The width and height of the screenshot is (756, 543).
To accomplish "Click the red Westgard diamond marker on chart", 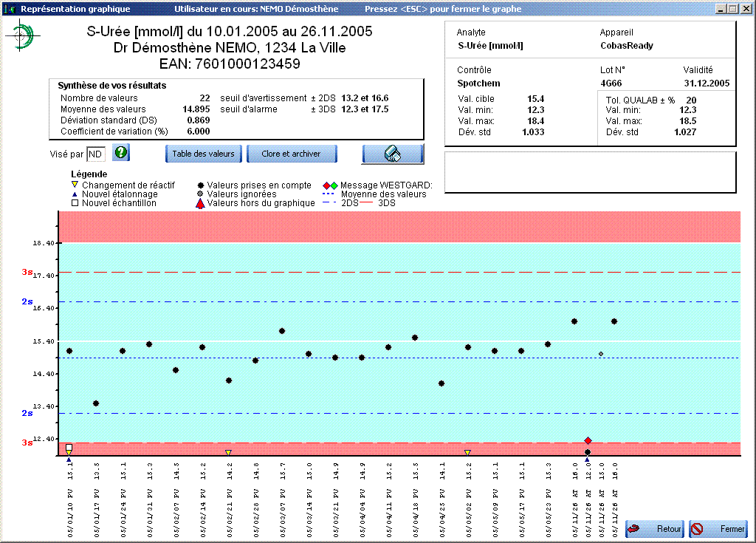I will tap(588, 441).
